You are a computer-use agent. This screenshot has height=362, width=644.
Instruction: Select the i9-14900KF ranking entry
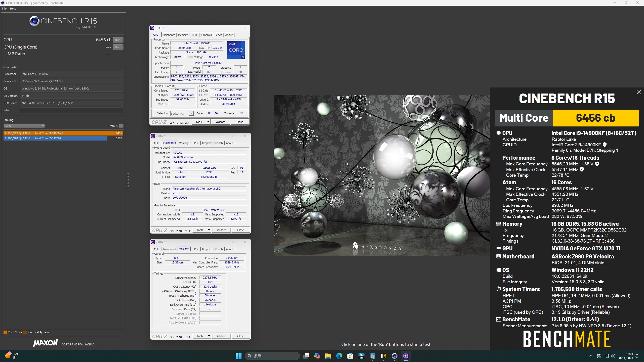click(x=63, y=133)
